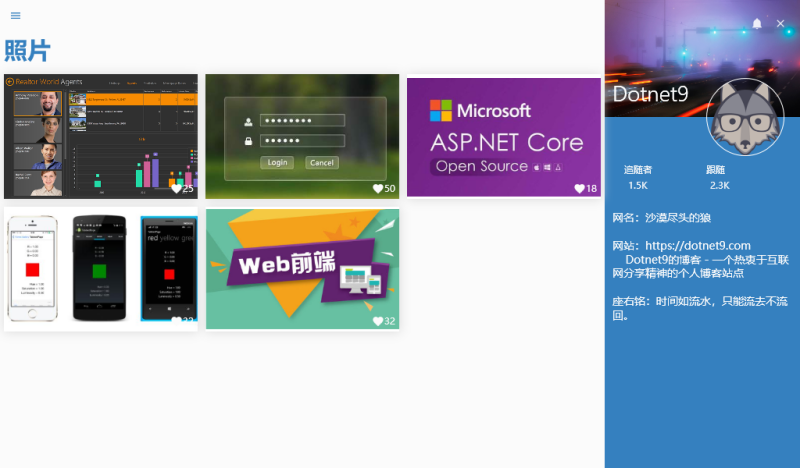The image size is (800, 468).
Task: Open the blurred login form thumbnail
Action: click(x=302, y=136)
